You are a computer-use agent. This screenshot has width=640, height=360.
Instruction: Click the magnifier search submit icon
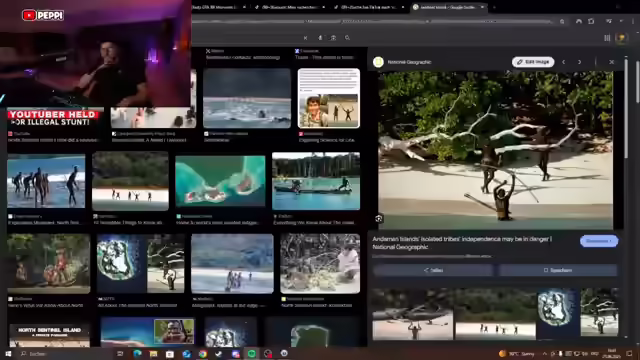(x=347, y=38)
